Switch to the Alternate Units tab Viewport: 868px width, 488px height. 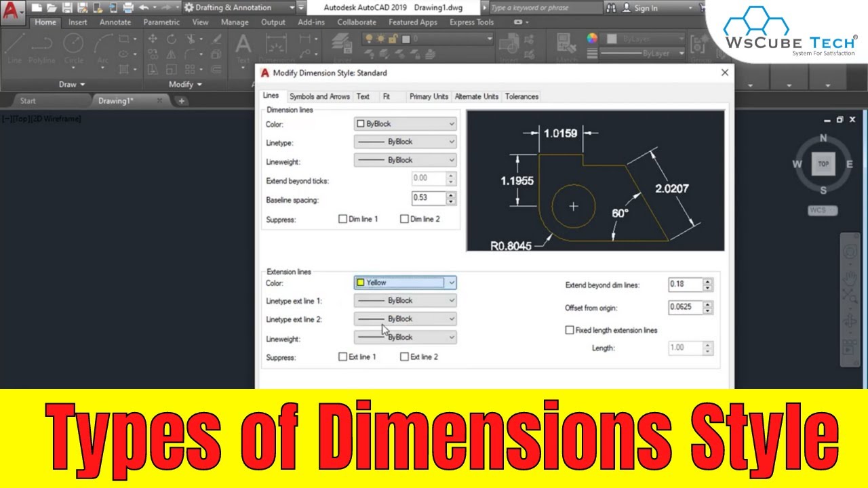click(477, 96)
